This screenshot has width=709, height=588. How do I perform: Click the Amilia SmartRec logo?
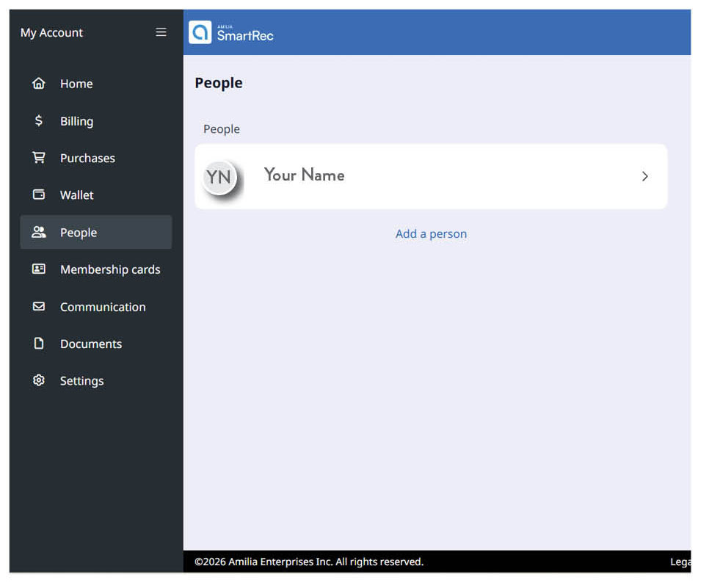coord(231,32)
